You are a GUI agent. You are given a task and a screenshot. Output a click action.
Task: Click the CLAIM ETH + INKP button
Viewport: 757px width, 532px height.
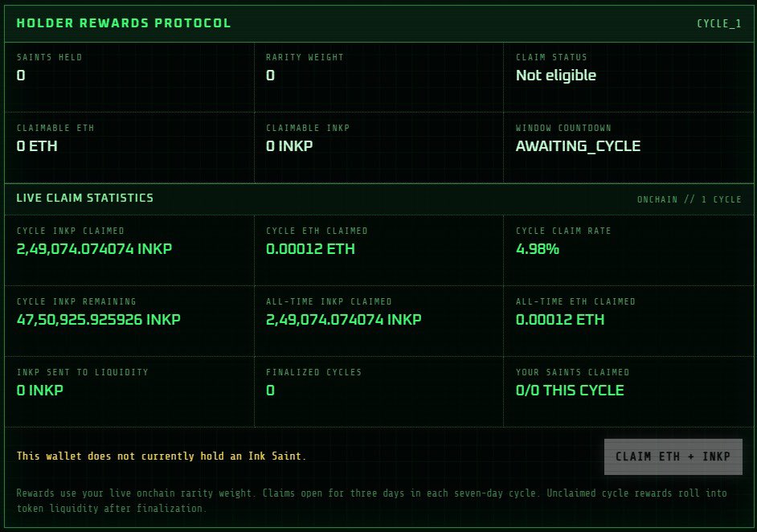673,456
